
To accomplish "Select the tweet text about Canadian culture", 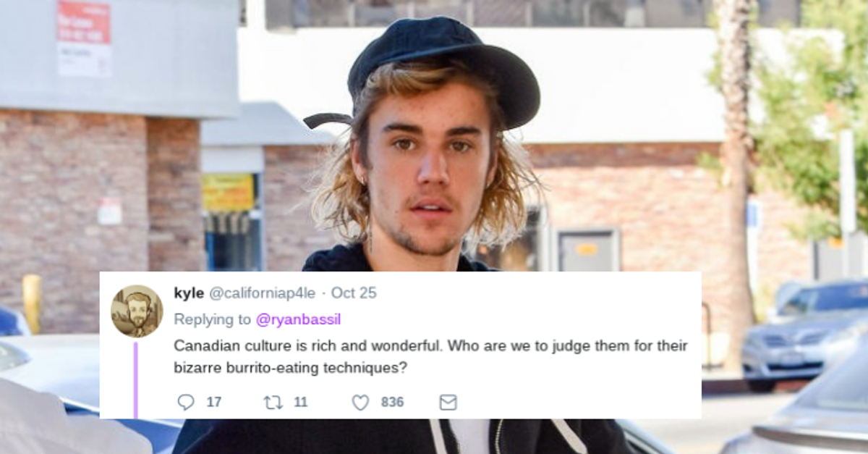I will (x=430, y=356).
